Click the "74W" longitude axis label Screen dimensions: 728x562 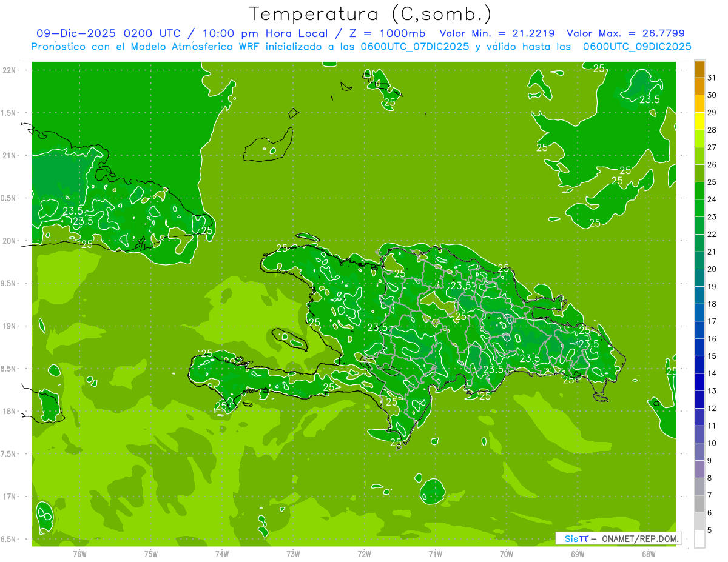pos(222,554)
